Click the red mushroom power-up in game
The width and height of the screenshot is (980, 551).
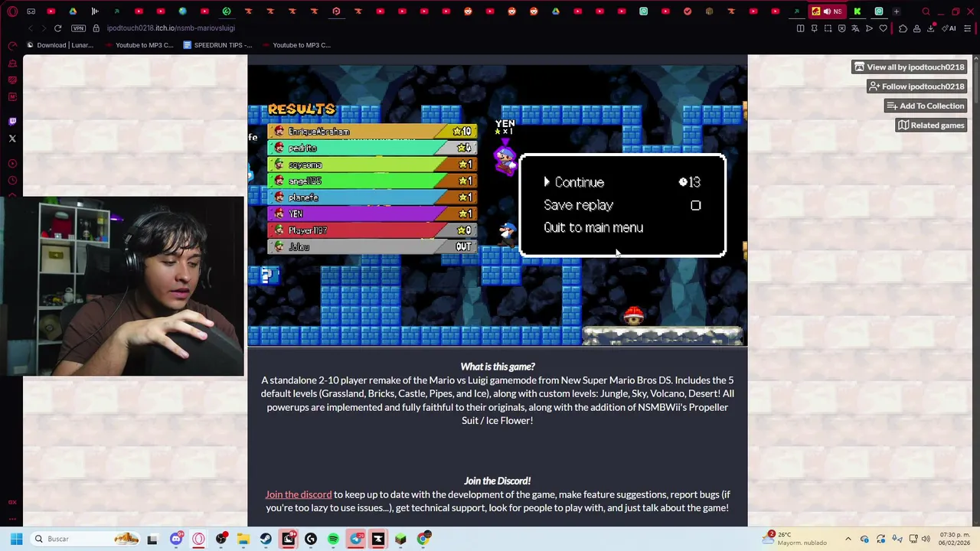click(x=633, y=315)
